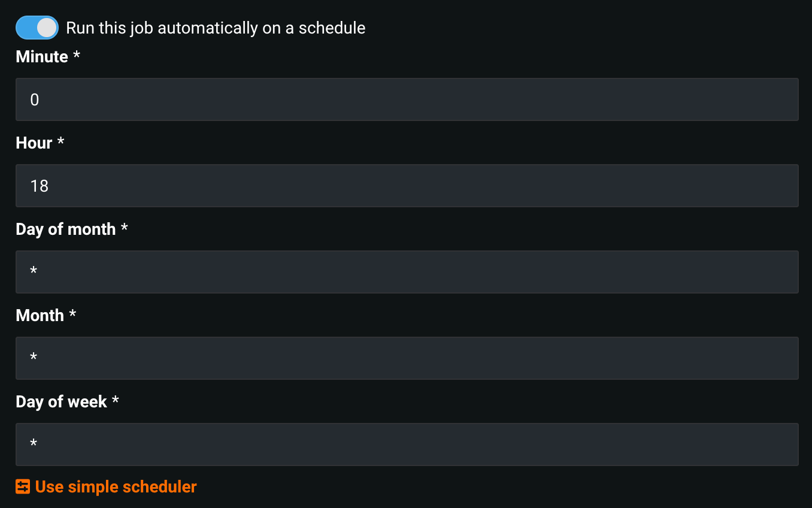The image size is (812, 508).
Task: Focus the Hour input field
Action: pos(407,186)
